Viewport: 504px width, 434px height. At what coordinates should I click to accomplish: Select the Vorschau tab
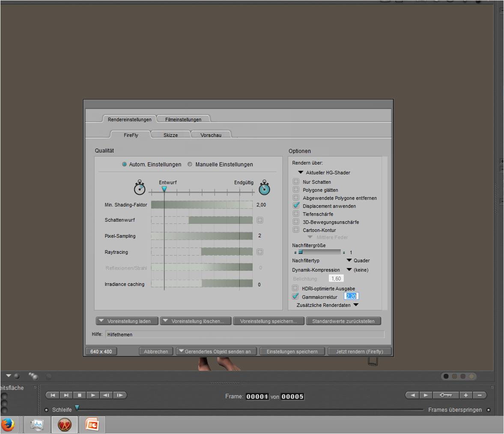coord(211,135)
